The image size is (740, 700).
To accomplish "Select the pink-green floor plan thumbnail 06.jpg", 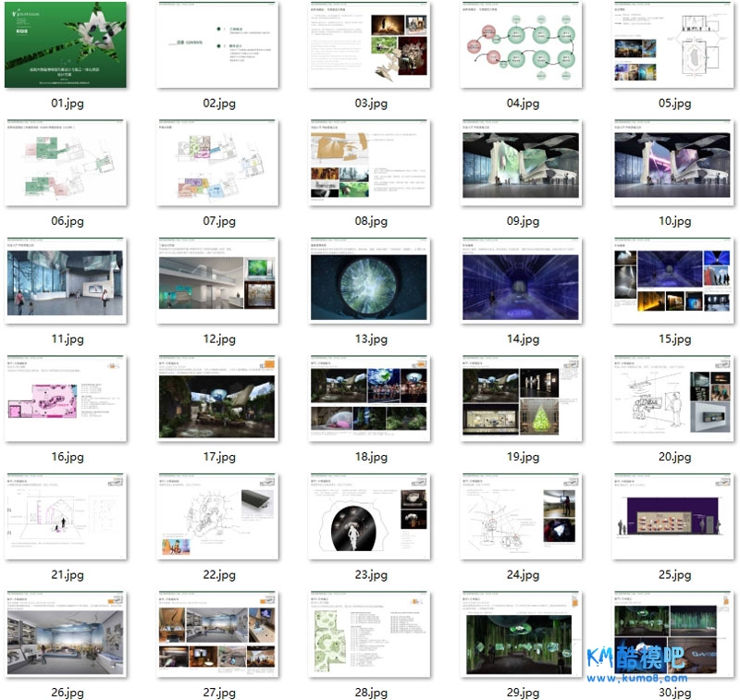I will [66, 163].
